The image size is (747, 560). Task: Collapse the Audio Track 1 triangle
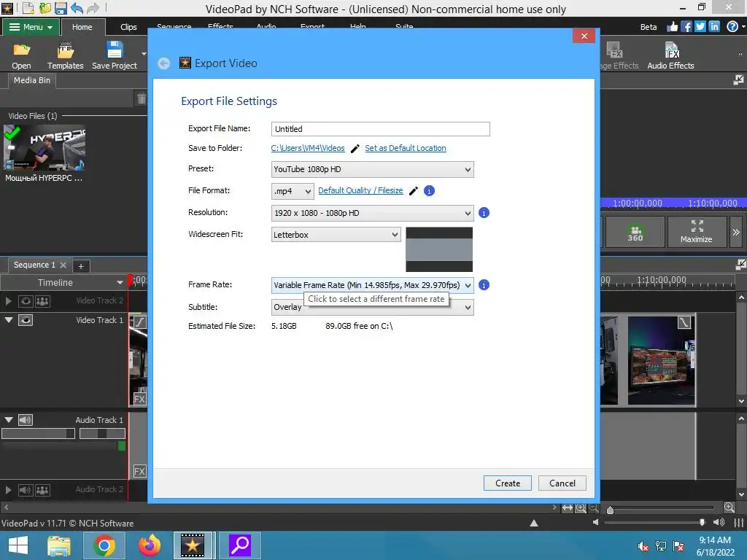tap(9, 420)
